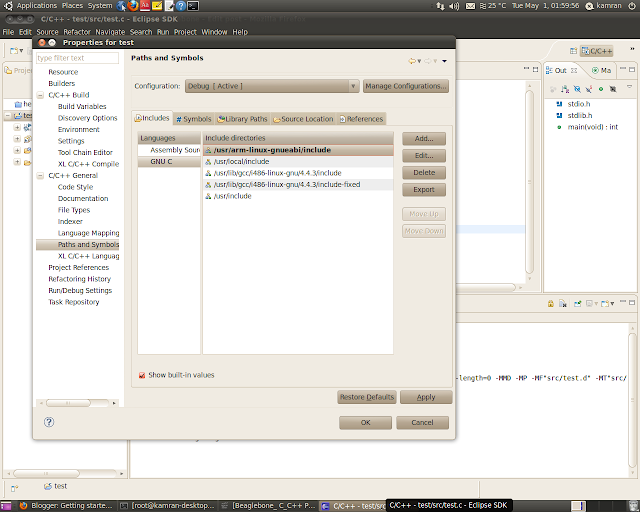Click the Export button
This screenshot has width=640, height=512.
[424, 190]
